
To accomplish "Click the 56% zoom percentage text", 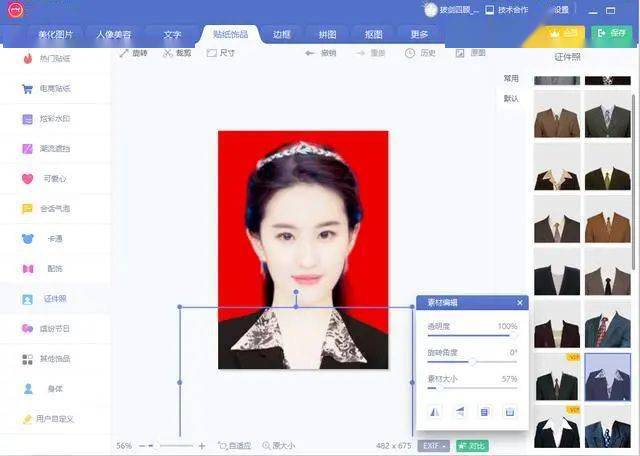I will pos(124,446).
